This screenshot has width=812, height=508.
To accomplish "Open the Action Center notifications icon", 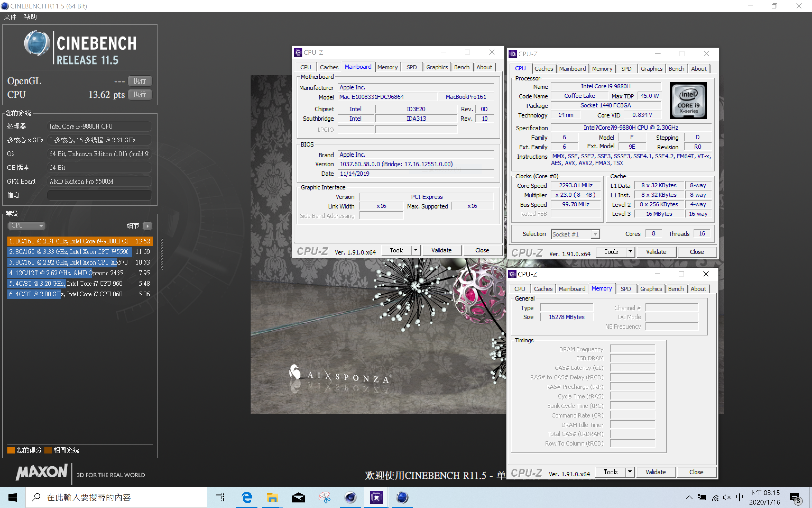I will coord(796,498).
